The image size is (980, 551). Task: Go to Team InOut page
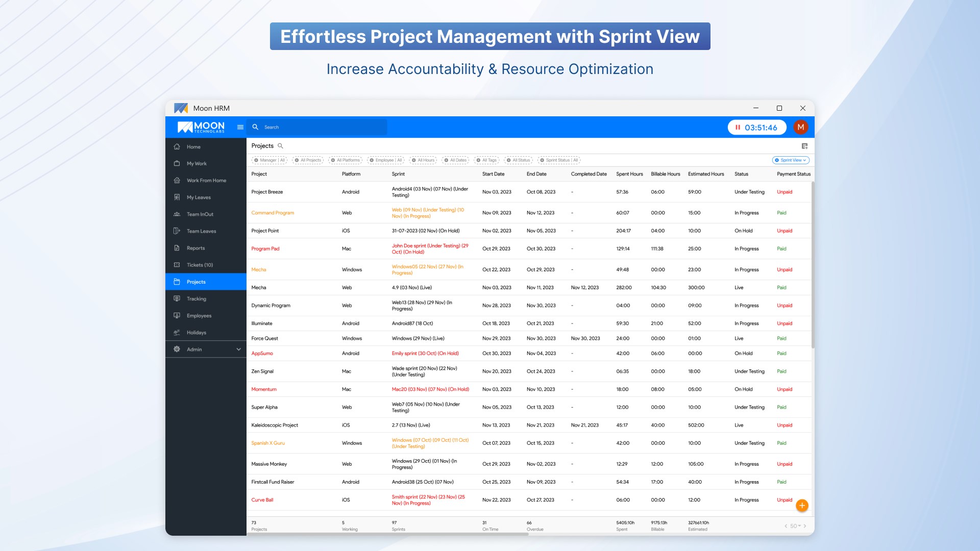(x=200, y=214)
